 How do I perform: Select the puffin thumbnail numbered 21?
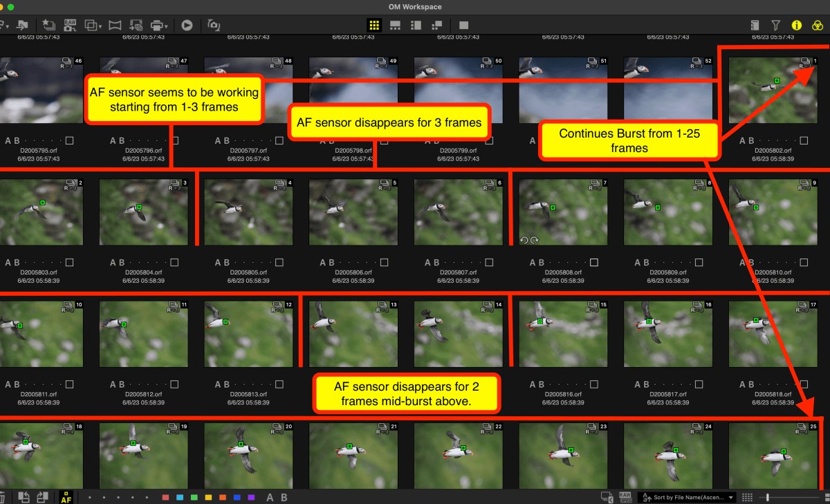[x=353, y=456]
